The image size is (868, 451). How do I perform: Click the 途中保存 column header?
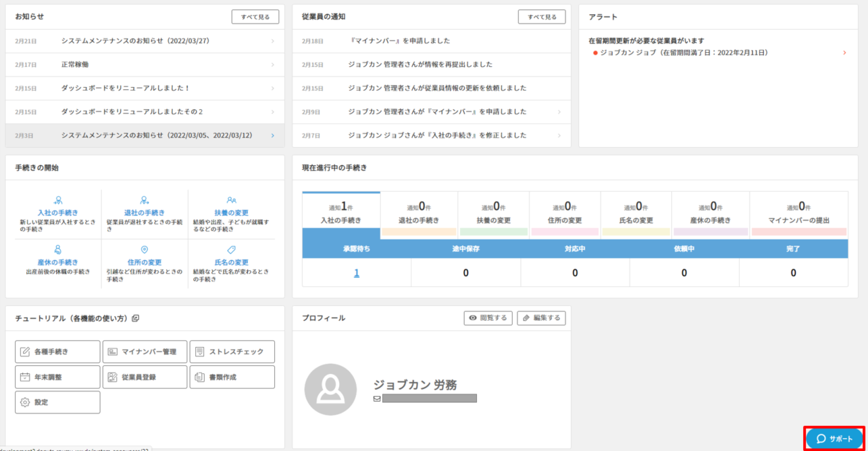(x=465, y=249)
